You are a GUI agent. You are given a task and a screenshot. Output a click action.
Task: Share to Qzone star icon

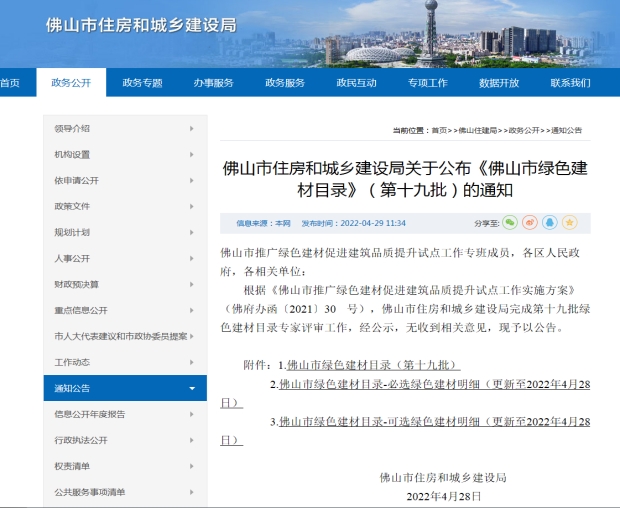(570, 222)
